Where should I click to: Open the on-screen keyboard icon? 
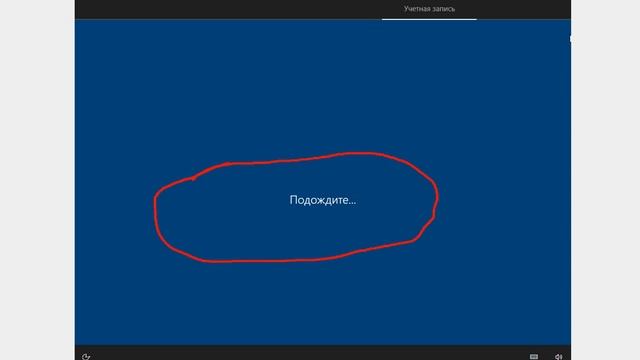click(x=533, y=357)
